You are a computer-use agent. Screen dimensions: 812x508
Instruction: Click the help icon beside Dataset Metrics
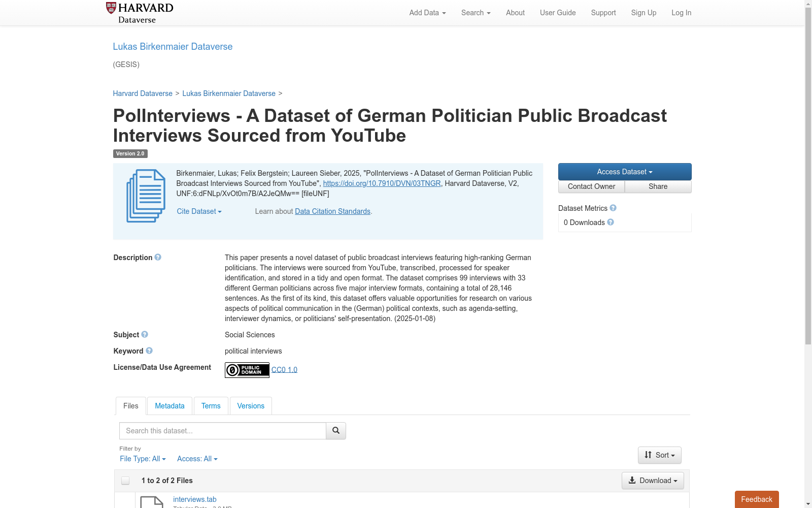coord(613,208)
